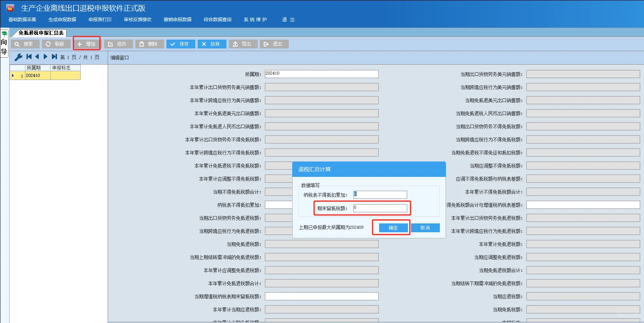Click the 本年累计免抵退税额合计 field

pyautogui.click(x=322, y=283)
